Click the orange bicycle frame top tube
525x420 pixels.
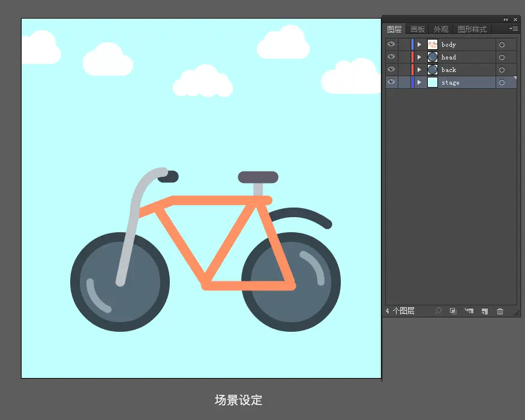214,200
